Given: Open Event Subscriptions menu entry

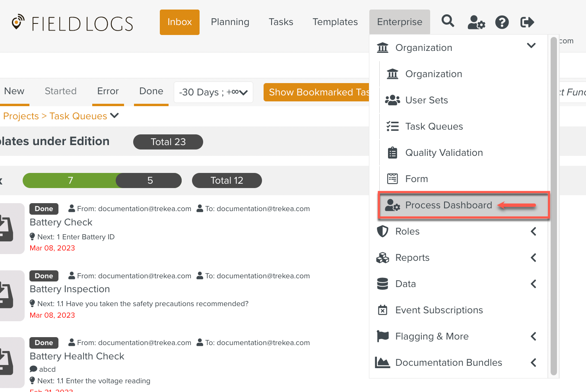Looking at the screenshot, I should [x=439, y=310].
